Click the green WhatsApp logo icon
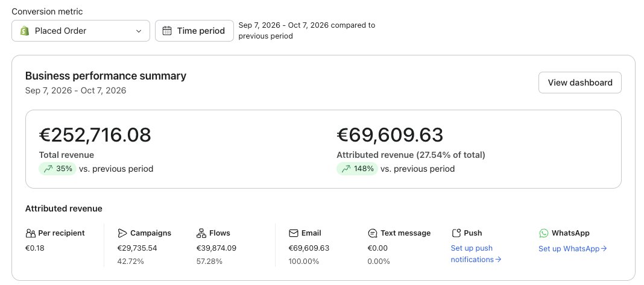Viewport: 644px width, 285px height. click(544, 233)
